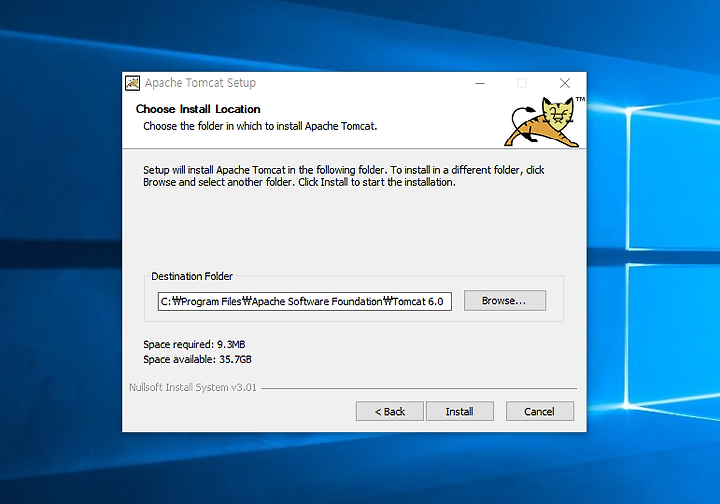Click the "Space available: 35.7GB" text
The image size is (720, 504).
[x=197, y=359]
